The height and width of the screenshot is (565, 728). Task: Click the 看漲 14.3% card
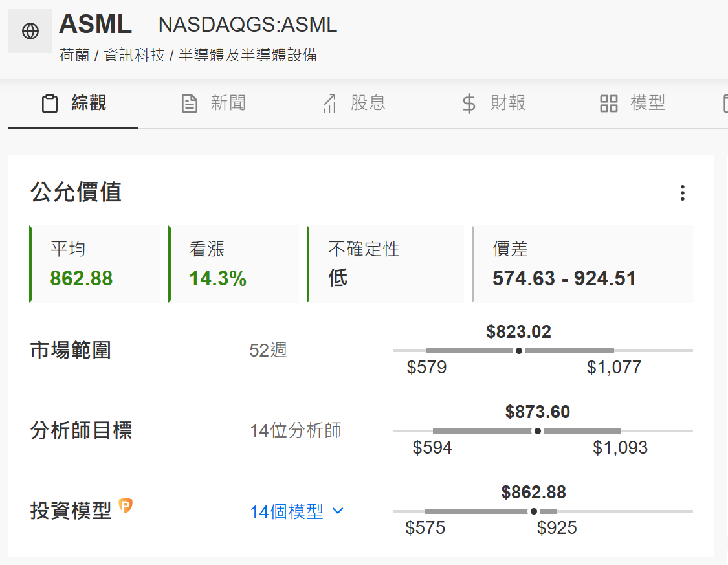coord(234,264)
